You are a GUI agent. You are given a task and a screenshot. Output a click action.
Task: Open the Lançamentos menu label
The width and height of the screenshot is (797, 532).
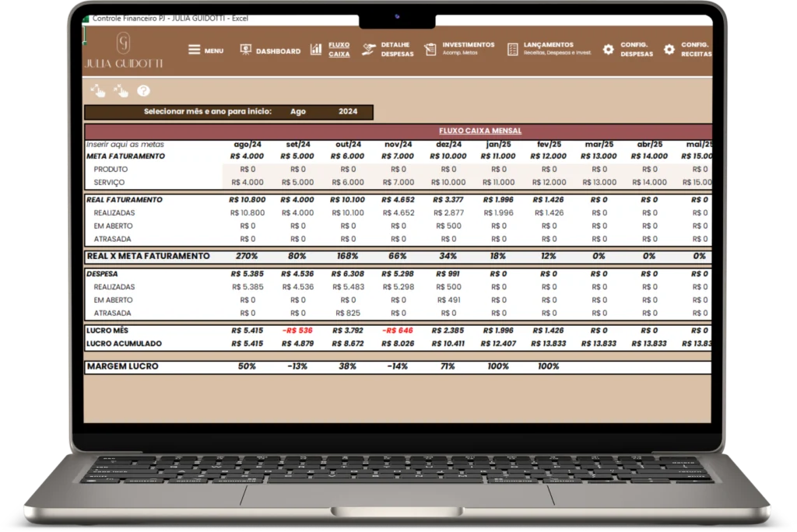549,45
